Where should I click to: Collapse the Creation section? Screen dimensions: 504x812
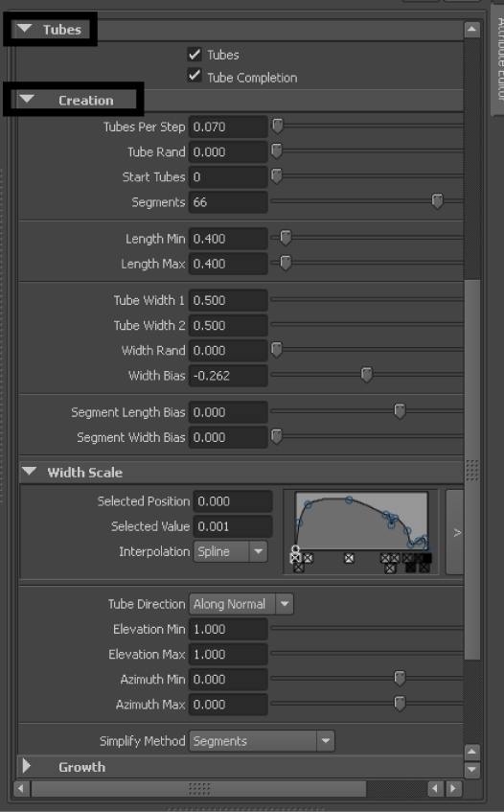click(27, 100)
